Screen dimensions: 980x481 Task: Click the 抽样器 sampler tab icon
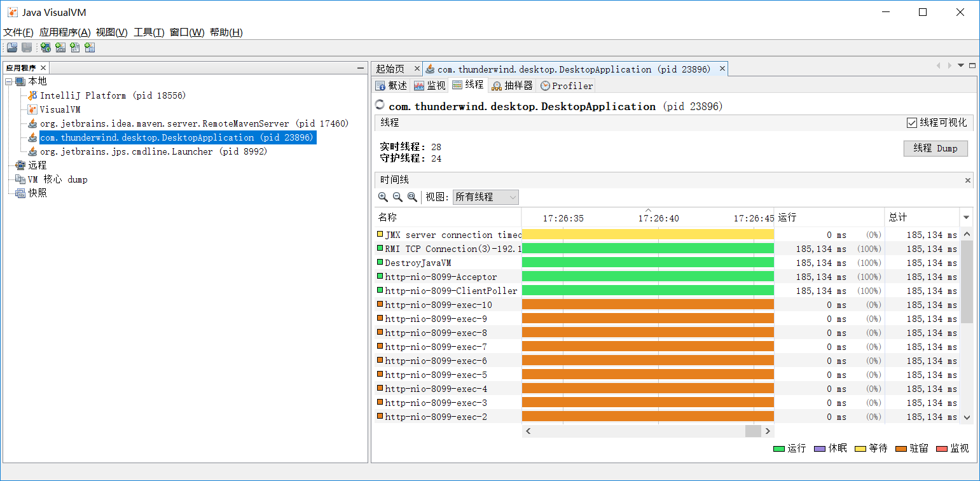click(497, 86)
